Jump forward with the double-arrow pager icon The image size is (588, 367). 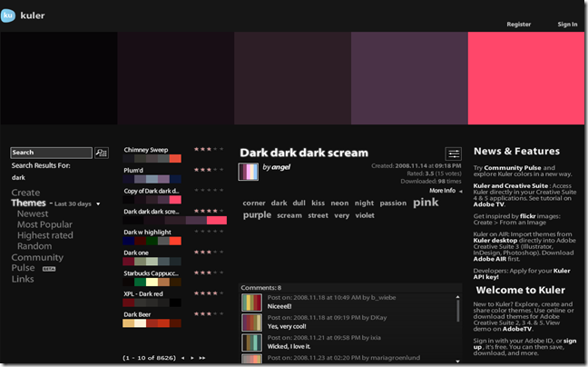[202, 358]
